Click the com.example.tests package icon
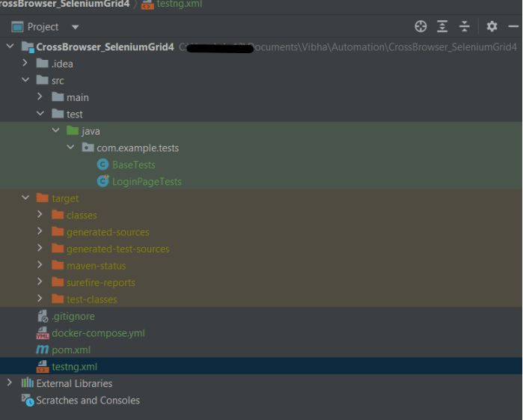 pyautogui.click(x=88, y=147)
